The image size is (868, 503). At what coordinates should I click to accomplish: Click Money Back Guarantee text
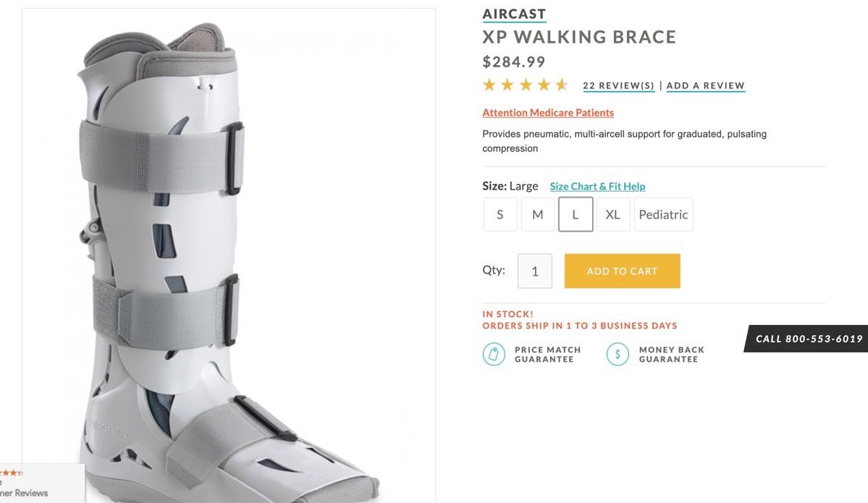(671, 355)
